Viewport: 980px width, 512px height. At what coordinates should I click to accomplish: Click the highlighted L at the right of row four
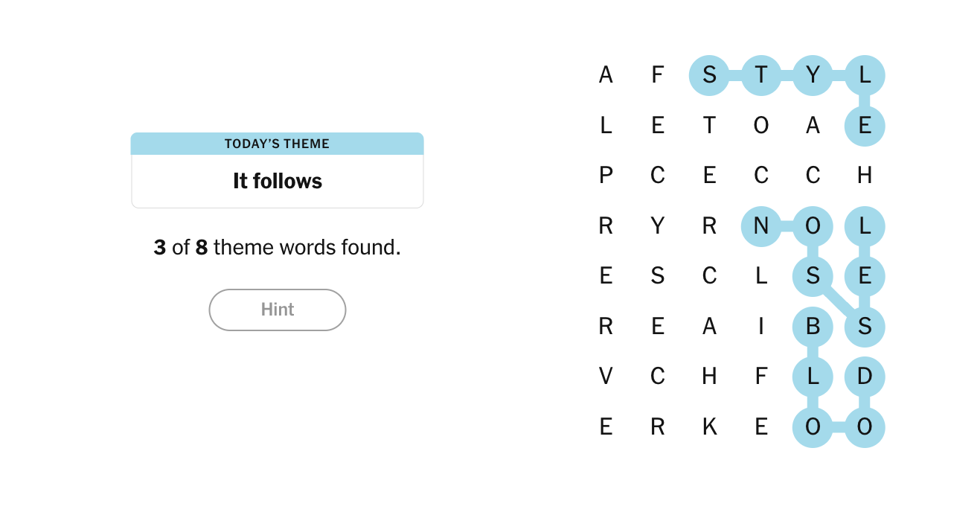pos(865,225)
